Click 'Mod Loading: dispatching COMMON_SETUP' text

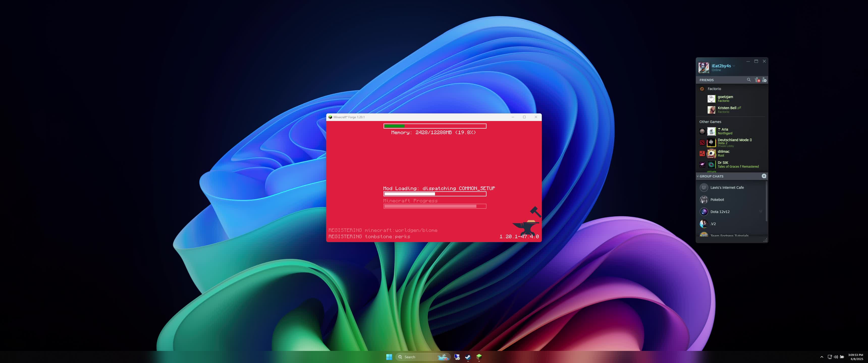(x=439, y=189)
